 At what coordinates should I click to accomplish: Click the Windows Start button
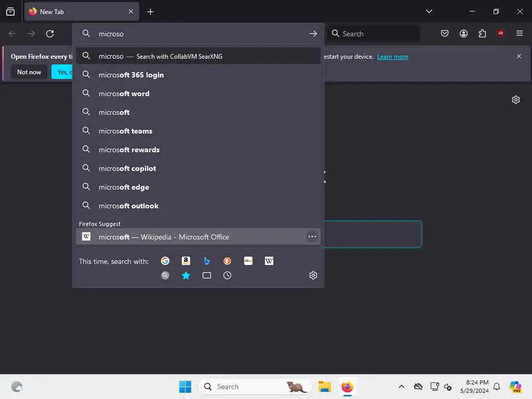tap(185, 387)
